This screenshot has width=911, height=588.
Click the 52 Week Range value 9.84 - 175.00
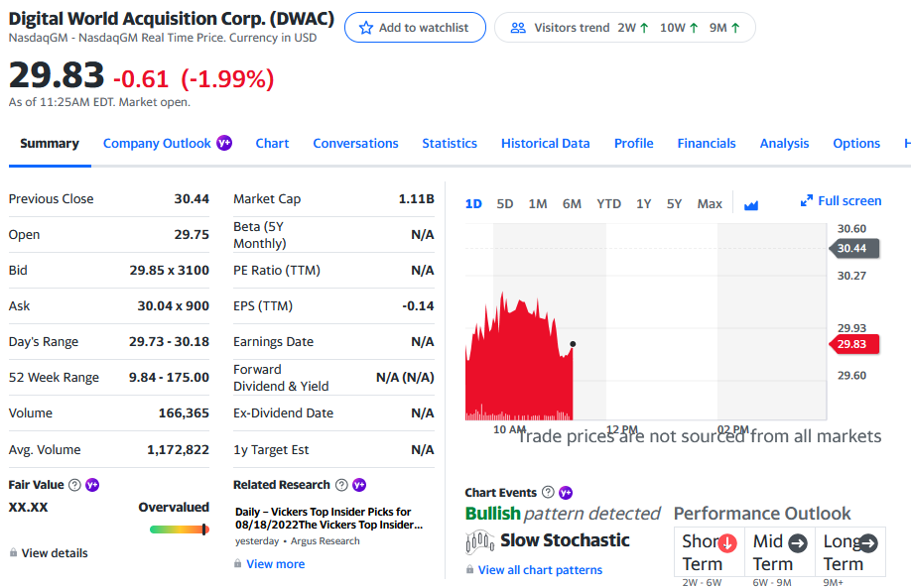pyautogui.click(x=169, y=378)
